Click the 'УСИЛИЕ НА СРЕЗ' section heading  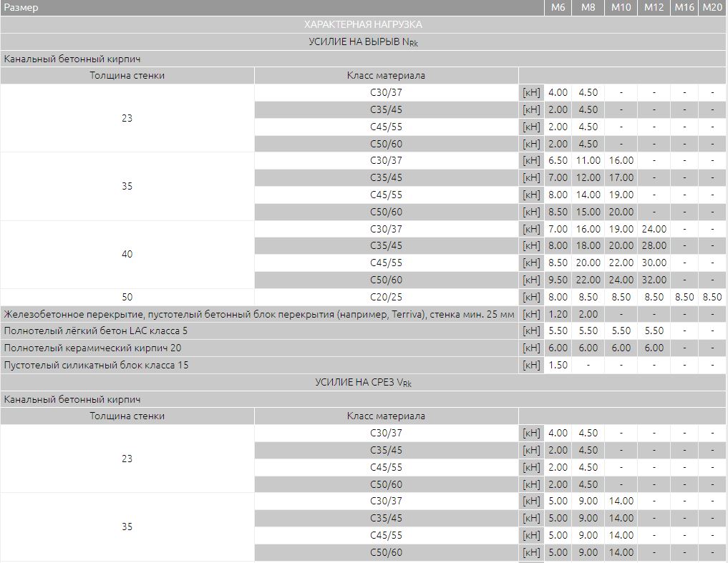[364, 383]
